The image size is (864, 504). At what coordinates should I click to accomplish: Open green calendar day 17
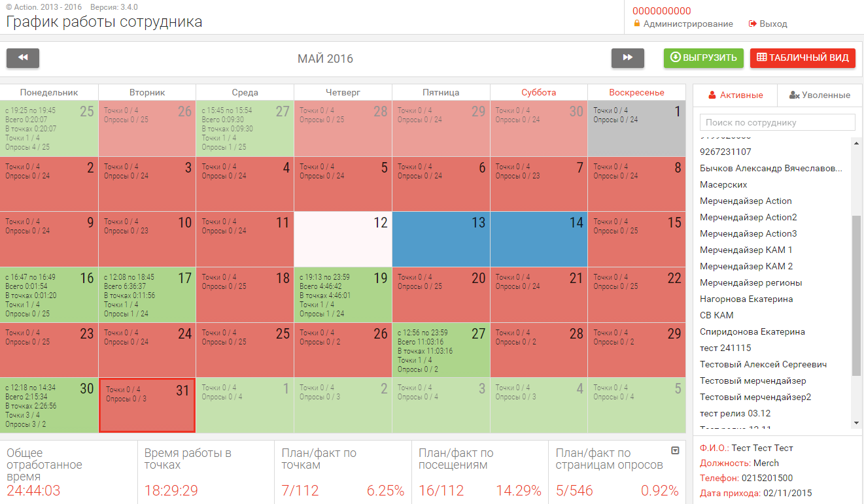(147, 294)
